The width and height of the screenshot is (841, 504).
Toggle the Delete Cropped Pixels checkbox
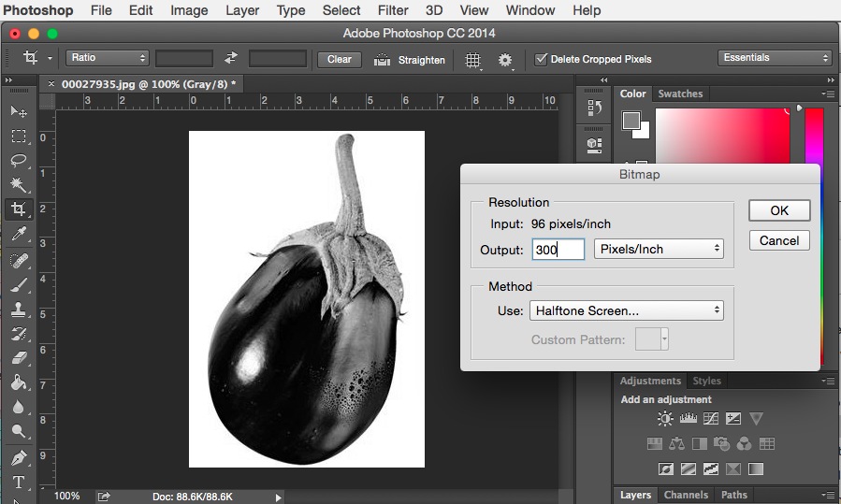coord(541,59)
